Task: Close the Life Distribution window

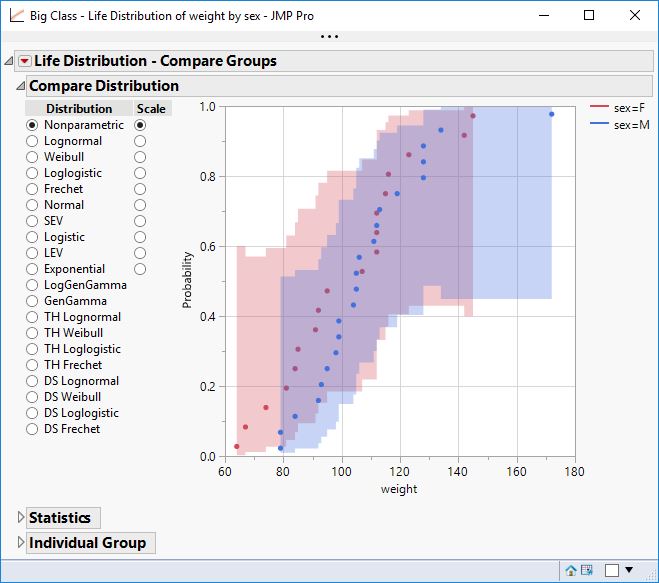Action: [635, 16]
